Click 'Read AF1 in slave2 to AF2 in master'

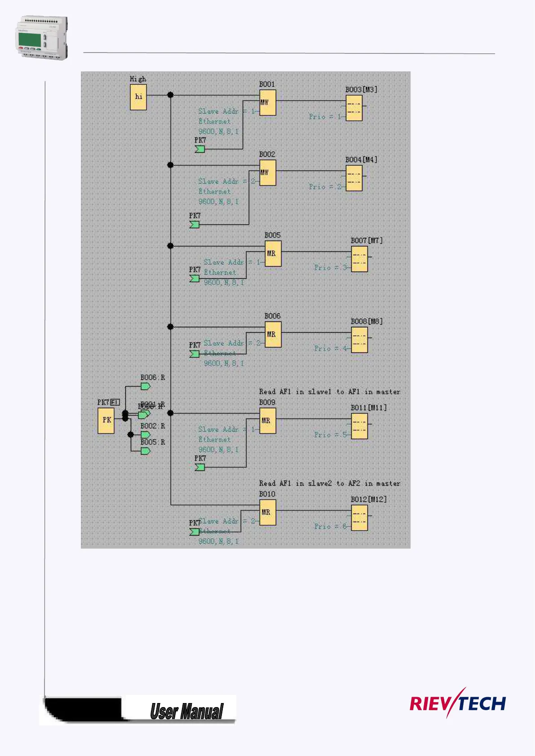330,483
